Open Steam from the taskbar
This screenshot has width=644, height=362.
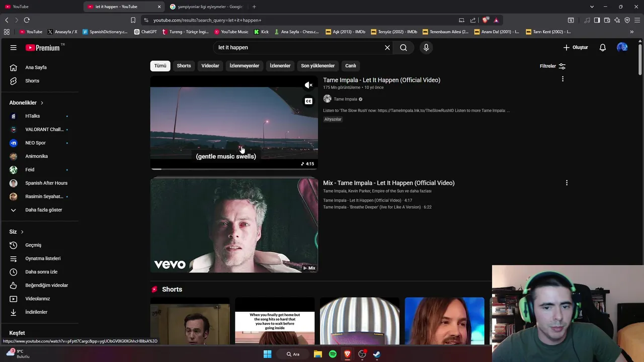pyautogui.click(x=376, y=354)
